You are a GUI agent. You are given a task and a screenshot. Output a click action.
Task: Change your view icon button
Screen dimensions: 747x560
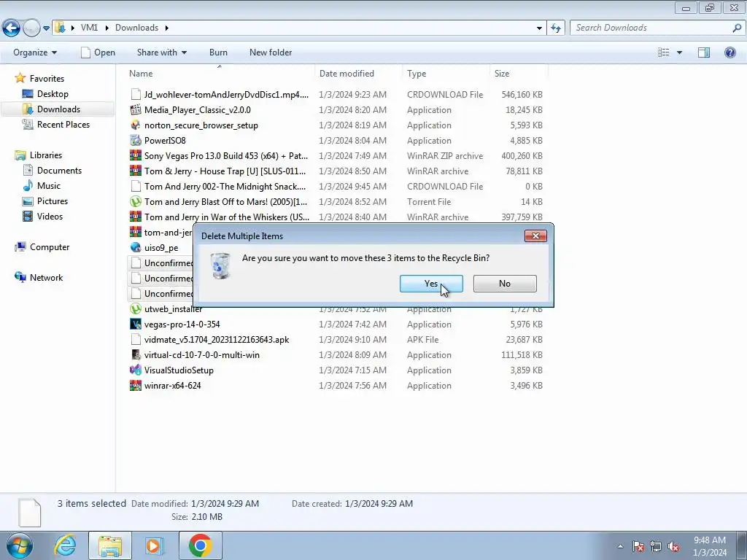(x=663, y=52)
